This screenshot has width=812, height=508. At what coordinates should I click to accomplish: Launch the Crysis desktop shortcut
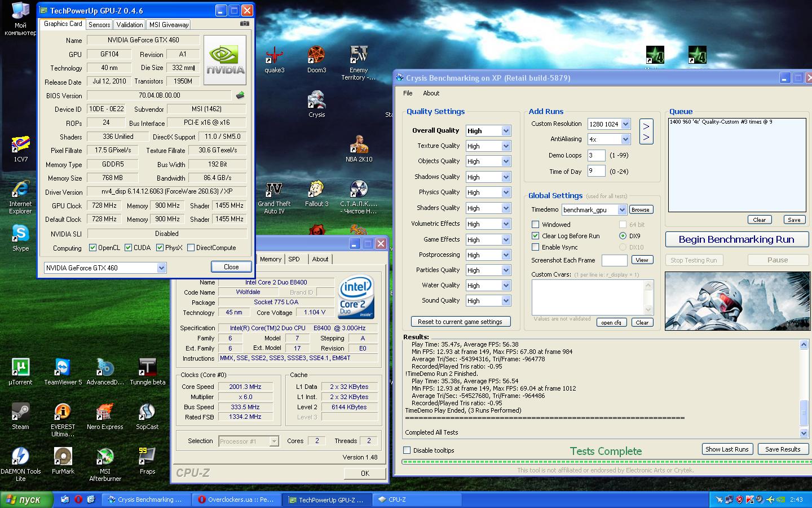(x=316, y=104)
